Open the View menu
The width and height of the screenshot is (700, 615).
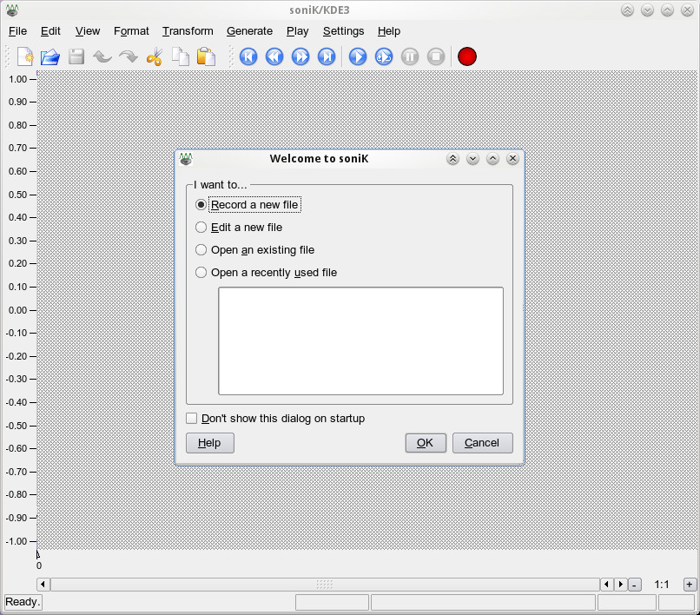(88, 31)
